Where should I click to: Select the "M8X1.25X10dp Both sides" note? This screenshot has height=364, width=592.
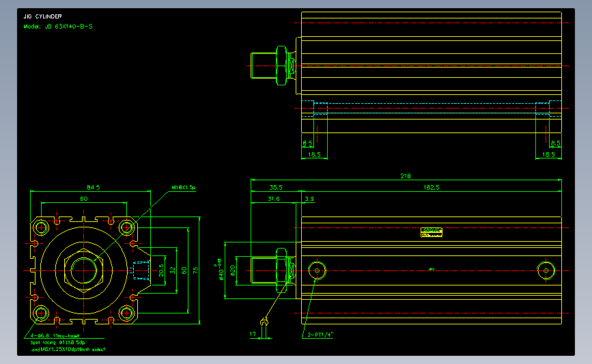click(68, 350)
